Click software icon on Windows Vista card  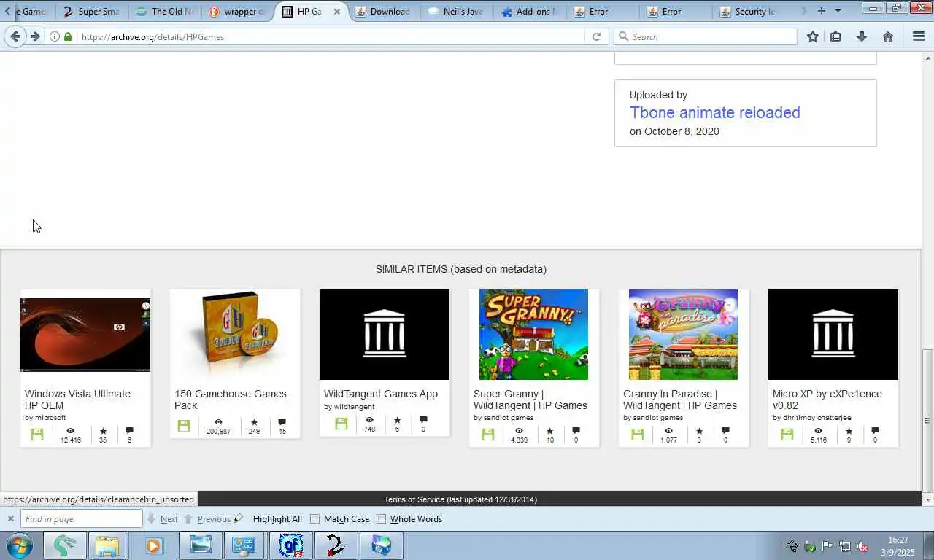pos(37,435)
